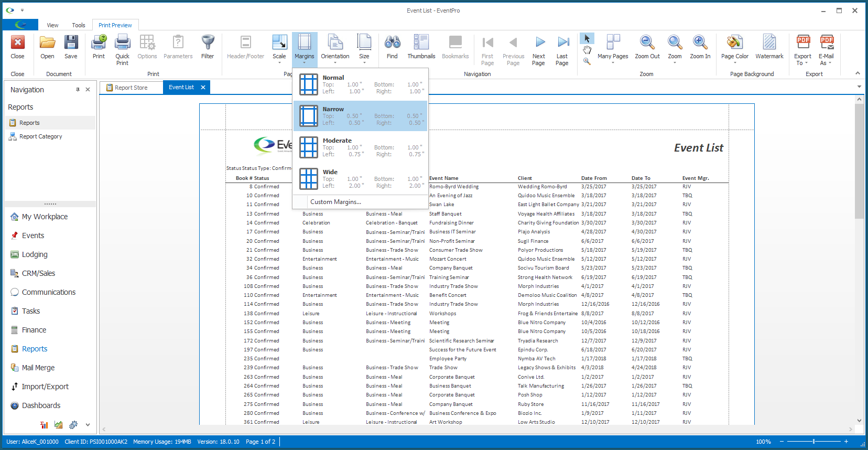Screen dimensions: 868x450
Task: Open CRM/Sales module
Action: point(38,273)
